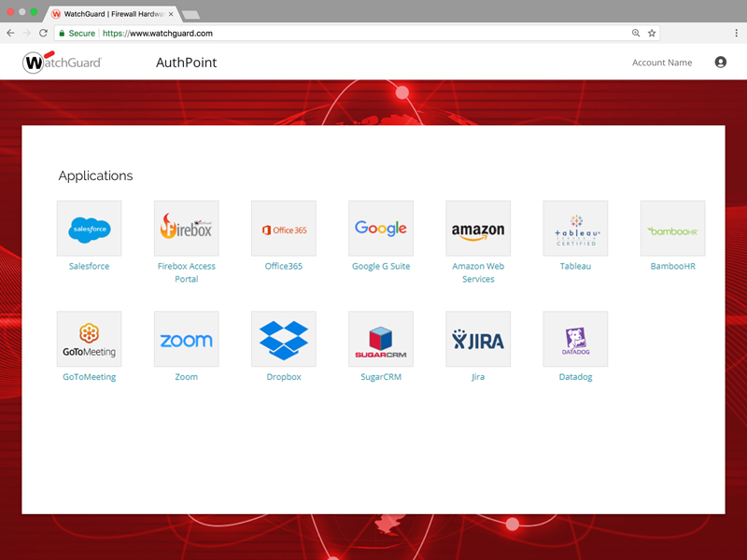Launch the GoToMeeting icon
This screenshot has height=560, width=747.
click(x=89, y=340)
